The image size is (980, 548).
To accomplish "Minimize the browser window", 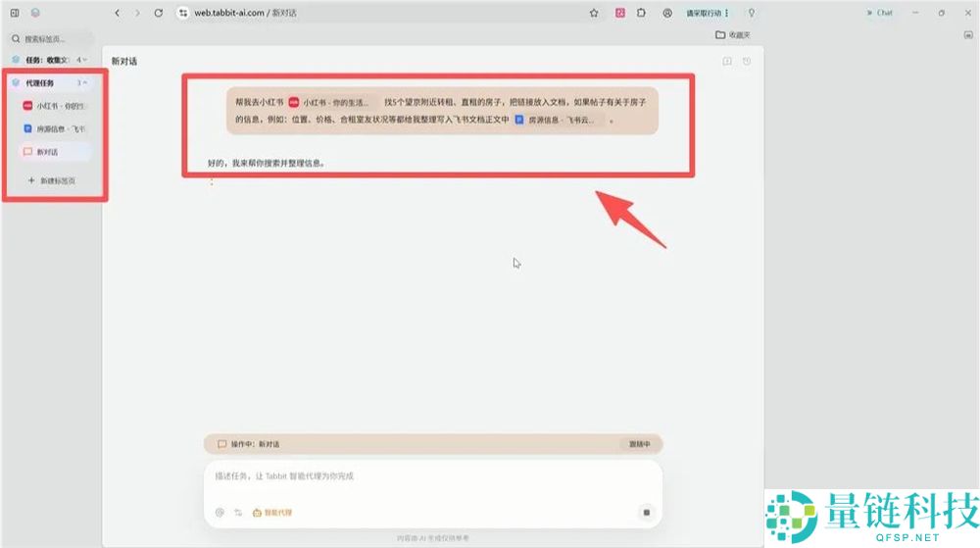I will [x=915, y=13].
